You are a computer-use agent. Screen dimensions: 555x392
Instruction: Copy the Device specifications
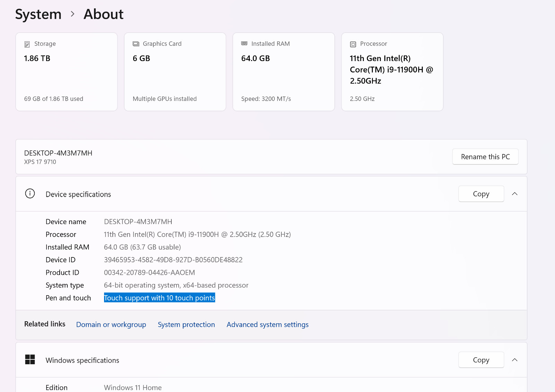tap(481, 194)
